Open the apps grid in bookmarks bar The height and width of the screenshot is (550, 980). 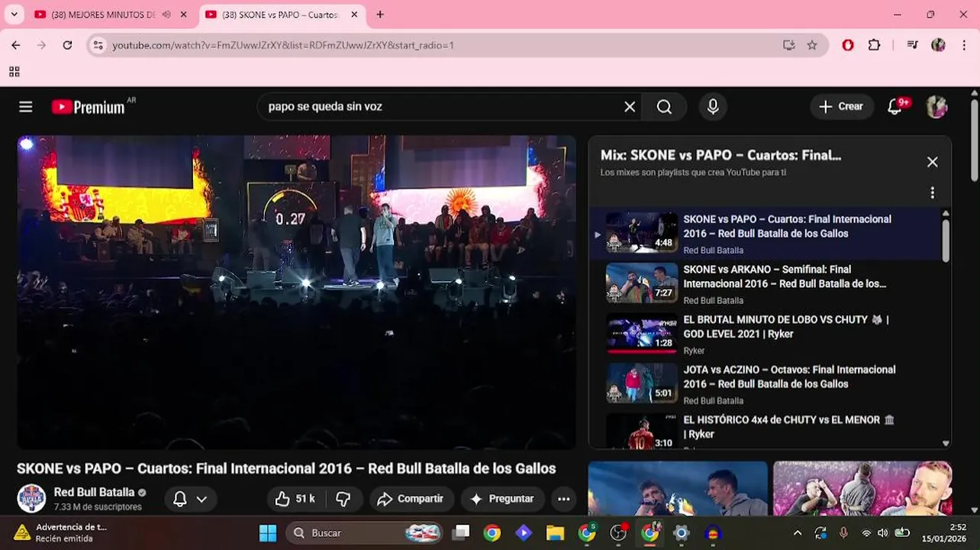14,72
